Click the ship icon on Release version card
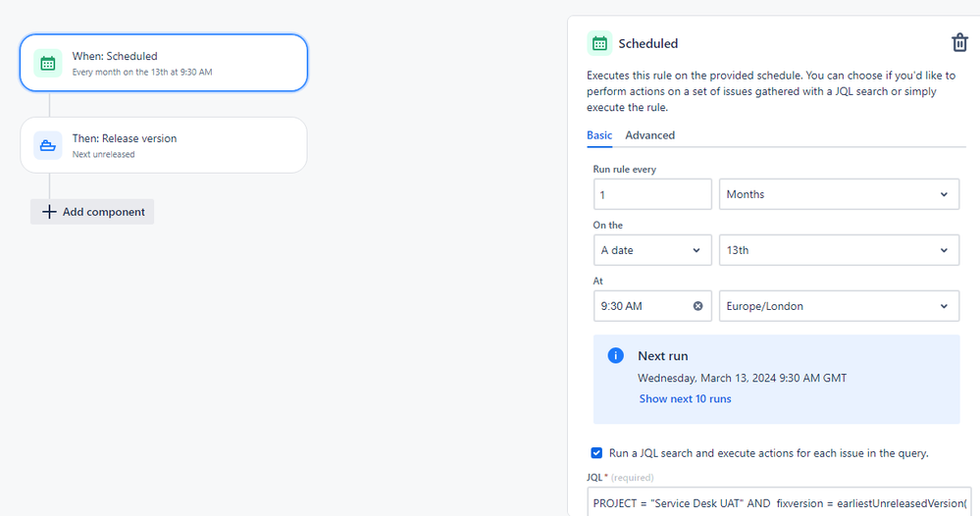The height and width of the screenshot is (516, 980). 48,145
